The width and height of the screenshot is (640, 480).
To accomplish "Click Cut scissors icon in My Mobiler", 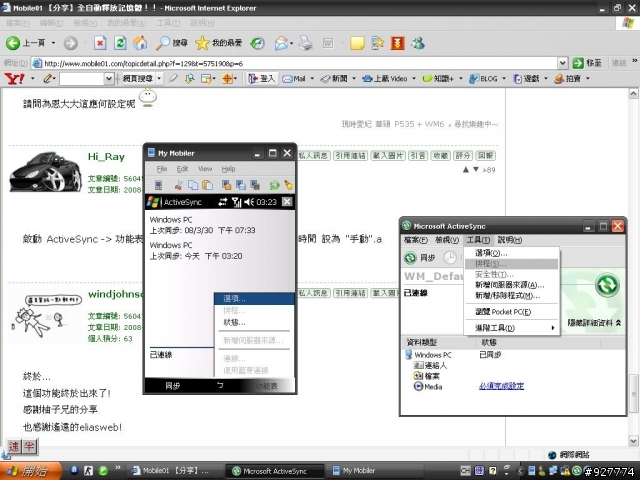I will click(x=178, y=185).
